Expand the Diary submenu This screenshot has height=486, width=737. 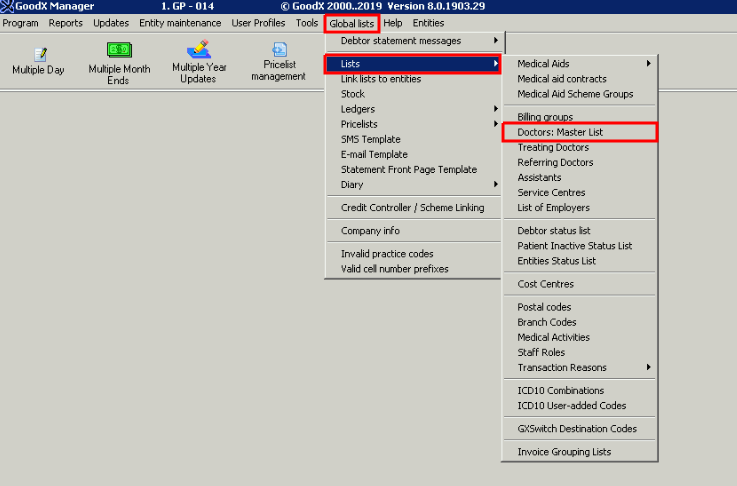tap(414, 185)
